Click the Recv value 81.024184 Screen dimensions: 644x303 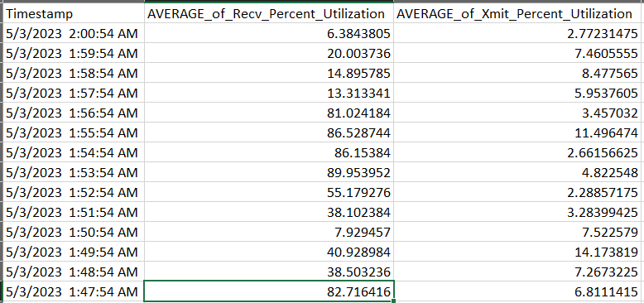(269, 113)
